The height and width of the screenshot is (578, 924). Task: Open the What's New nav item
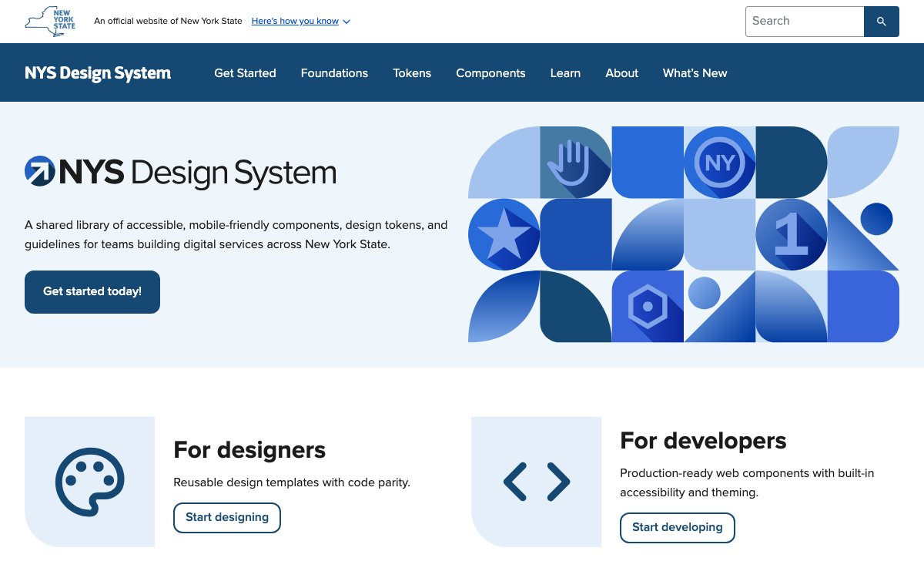click(695, 73)
